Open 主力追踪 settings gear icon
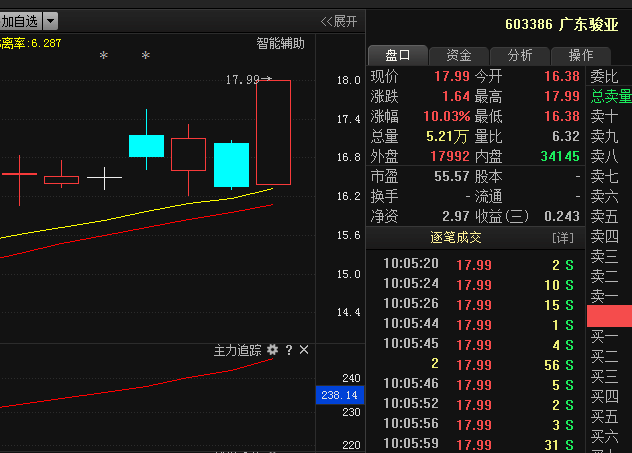This screenshot has width=632, height=453. pos(272,350)
